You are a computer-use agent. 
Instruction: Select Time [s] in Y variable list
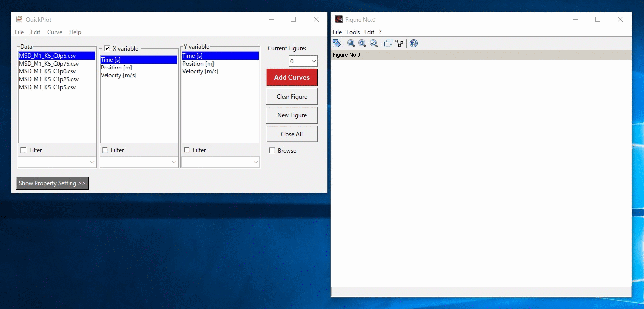click(220, 56)
